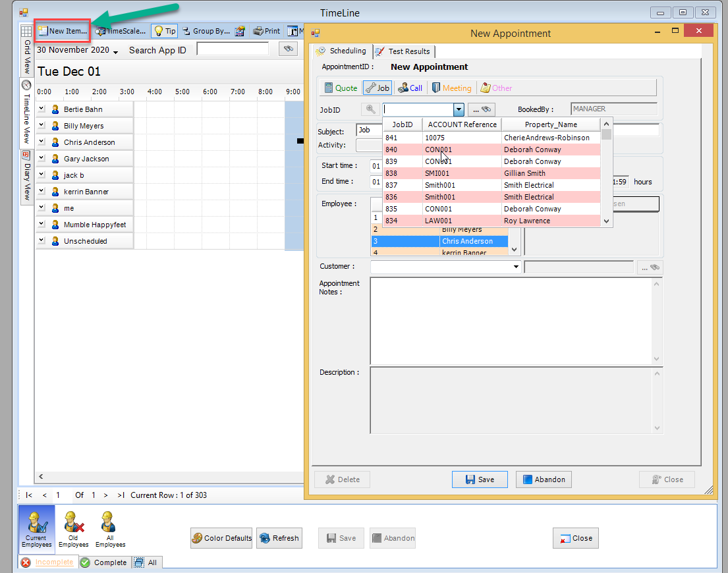This screenshot has height=573, width=728.
Task: Select JobID 838 Gillian Smith row
Action: [x=491, y=173]
